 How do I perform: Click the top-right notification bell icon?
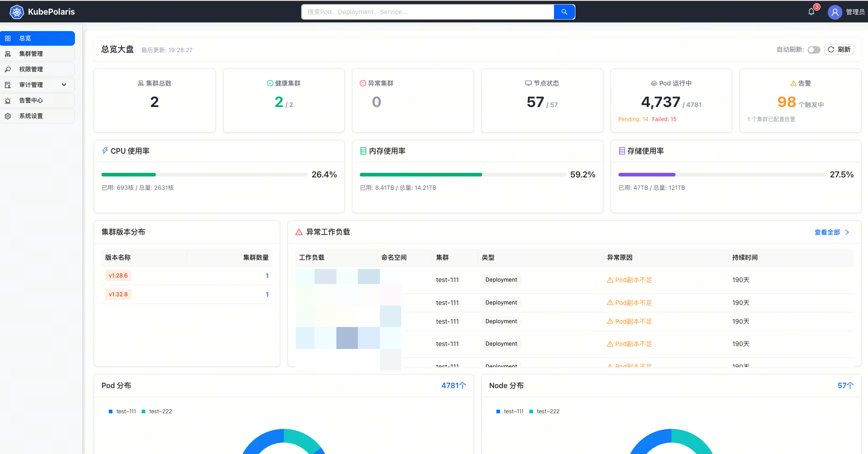[811, 11]
